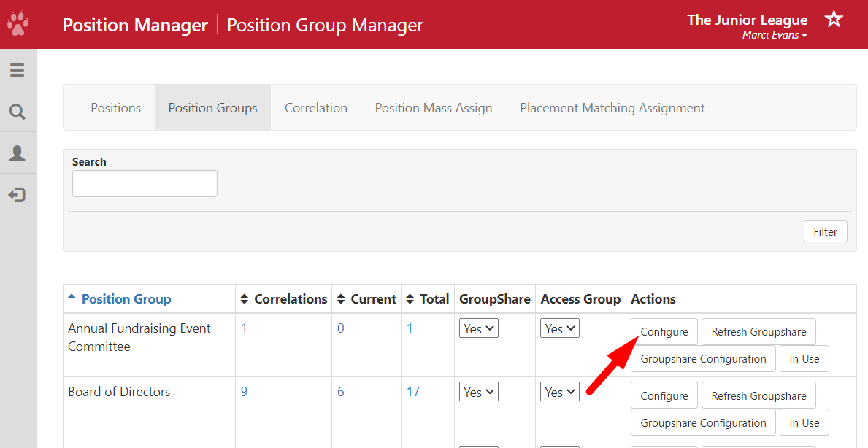Click The Junior League organization name
The height and width of the screenshot is (448, 868).
(x=748, y=20)
